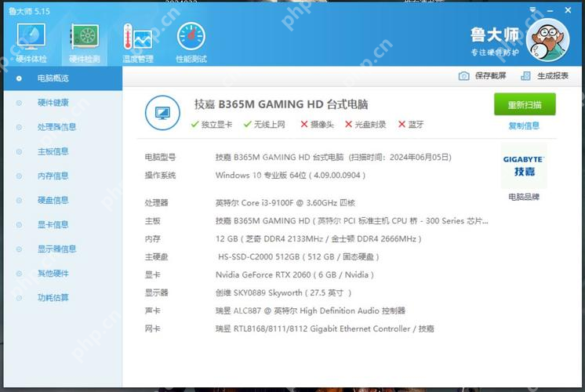
Task: Click the 复制信息 copy info link
Action: (524, 125)
